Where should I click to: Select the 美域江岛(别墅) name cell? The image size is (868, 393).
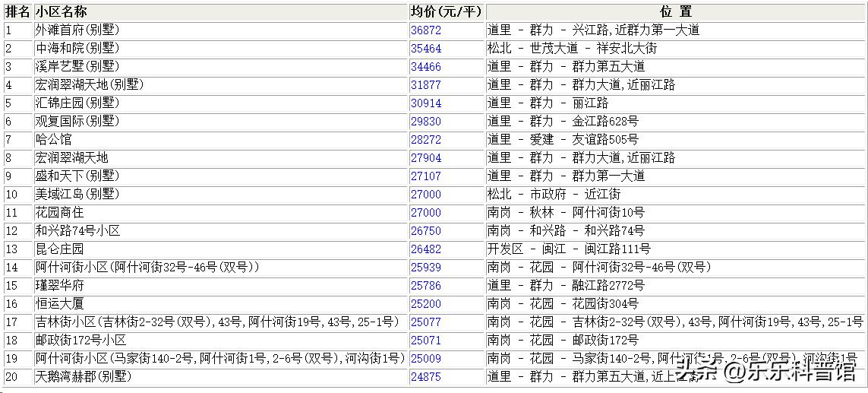tap(221, 195)
